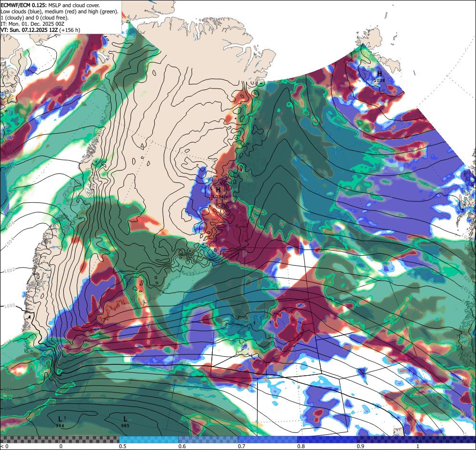Click the 1012 isobar label
This screenshot has width=476, height=450.
[10, 166]
